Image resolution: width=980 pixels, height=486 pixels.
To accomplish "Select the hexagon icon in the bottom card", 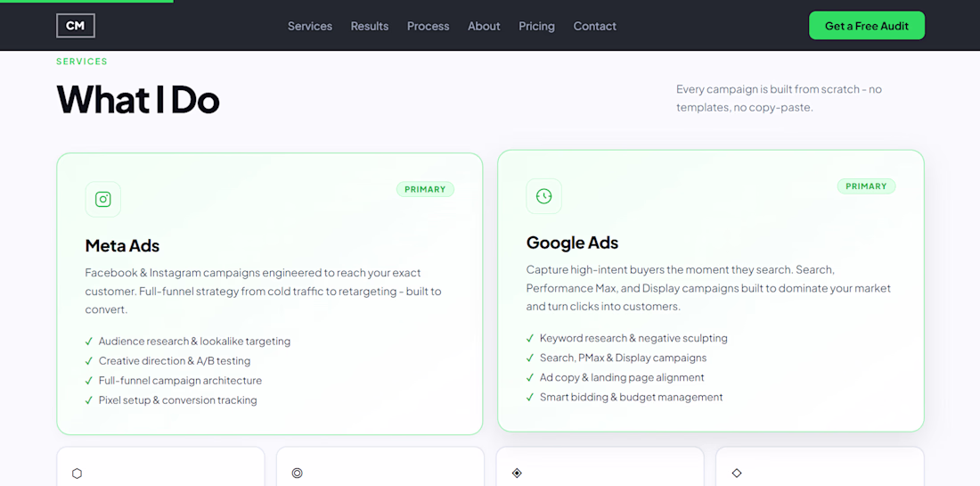I will click(77, 474).
